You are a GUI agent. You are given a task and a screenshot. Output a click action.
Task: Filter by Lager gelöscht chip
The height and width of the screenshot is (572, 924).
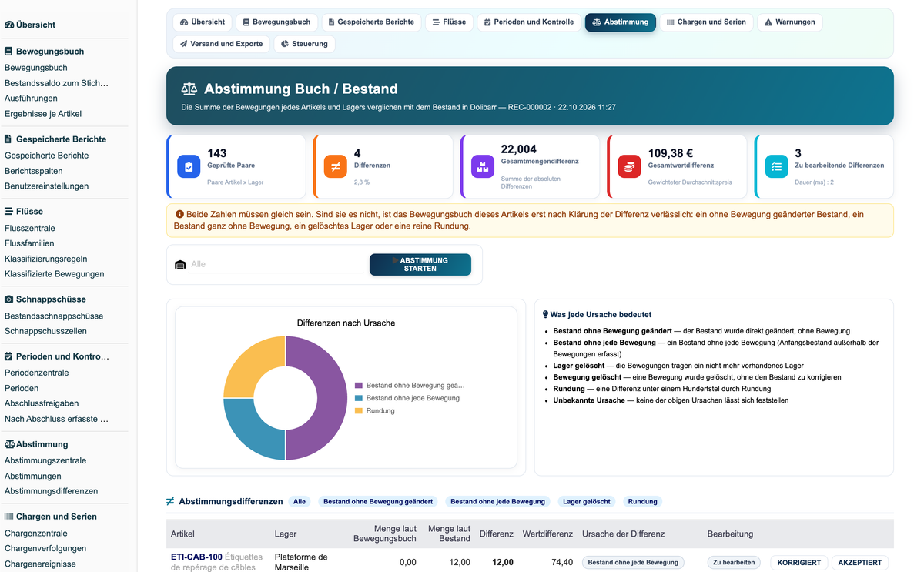tap(587, 501)
